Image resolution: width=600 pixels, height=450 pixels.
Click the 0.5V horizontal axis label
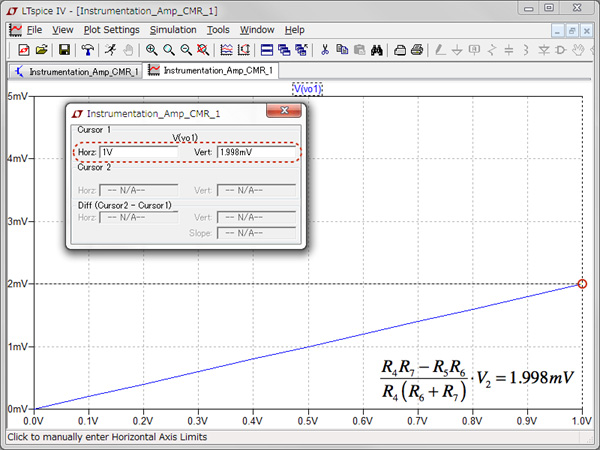[x=309, y=422]
